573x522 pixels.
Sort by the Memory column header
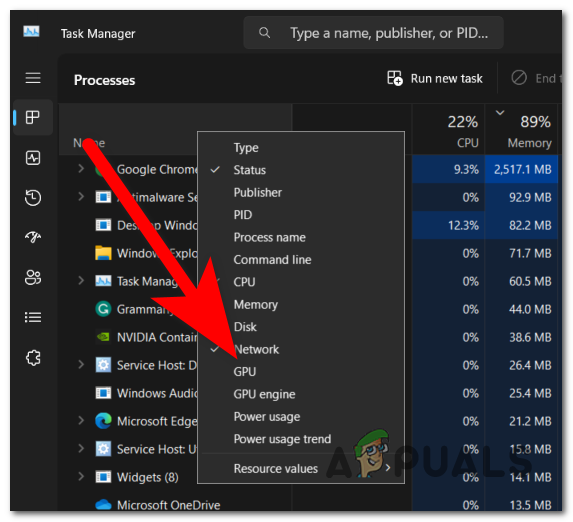[521, 129]
